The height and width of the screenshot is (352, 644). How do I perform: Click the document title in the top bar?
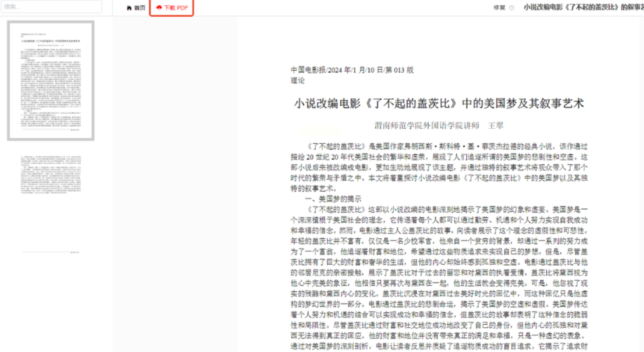583,7
